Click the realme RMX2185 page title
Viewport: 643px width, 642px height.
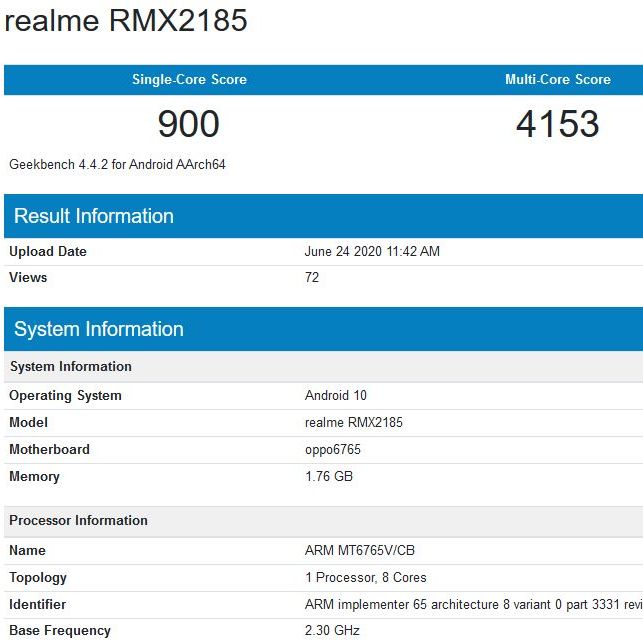pos(126,22)
